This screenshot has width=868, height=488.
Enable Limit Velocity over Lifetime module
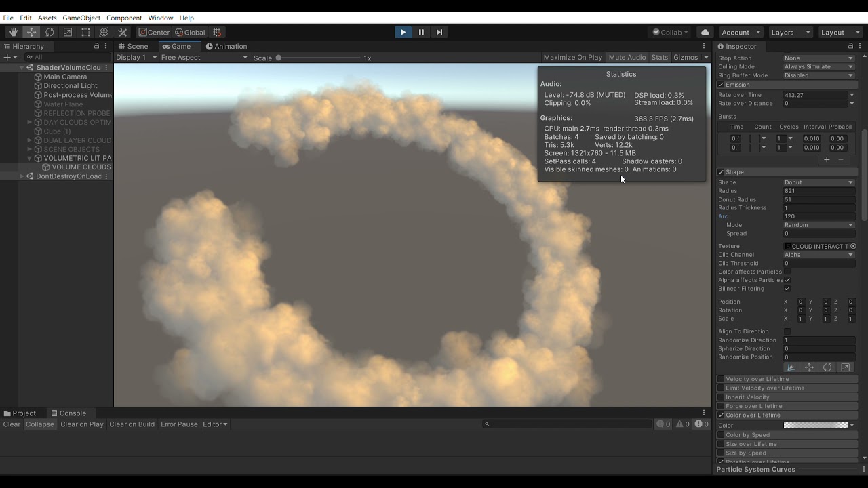coord(721,388)
